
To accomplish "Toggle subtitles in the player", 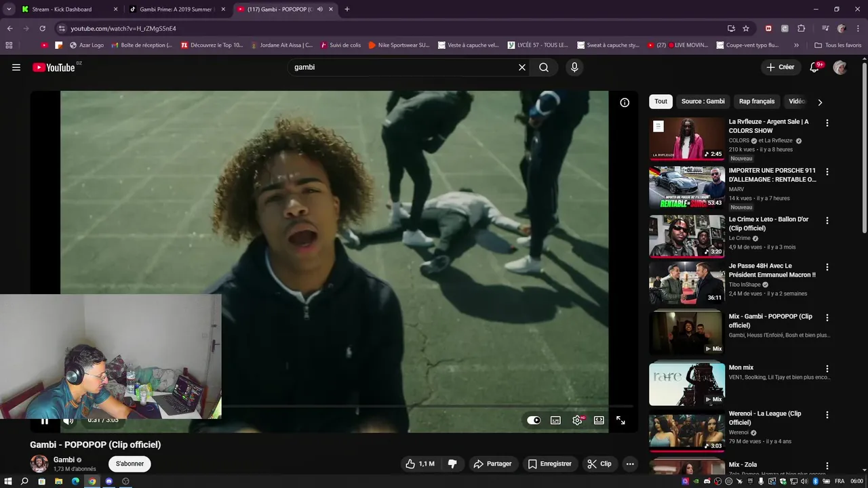I will pos(555,420).
